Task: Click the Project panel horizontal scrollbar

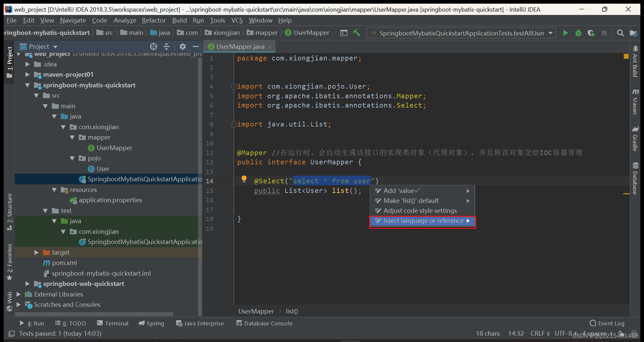Action: pos(94,314)
